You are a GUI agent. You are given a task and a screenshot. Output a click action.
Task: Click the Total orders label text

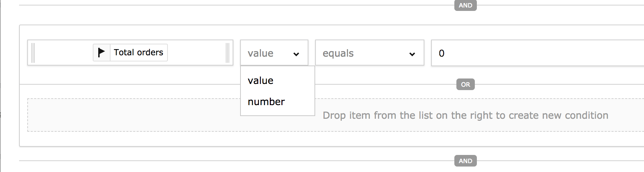138,53
